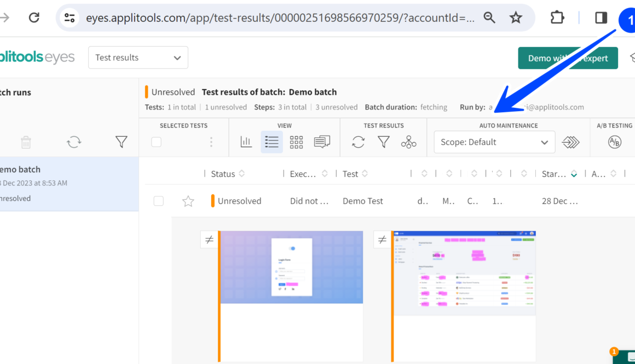Sort by the Status column header
This screenshot has width=635, height=364.
[x=223, y=174]
